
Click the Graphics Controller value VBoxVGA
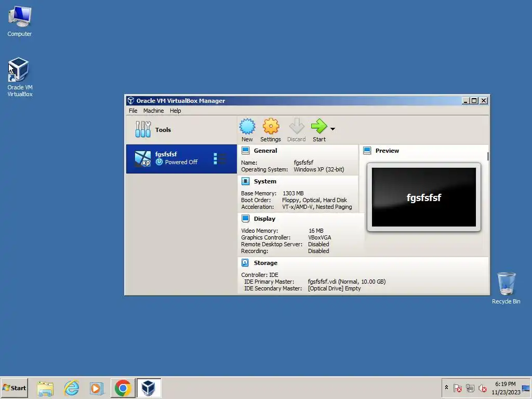click(320, 237)
